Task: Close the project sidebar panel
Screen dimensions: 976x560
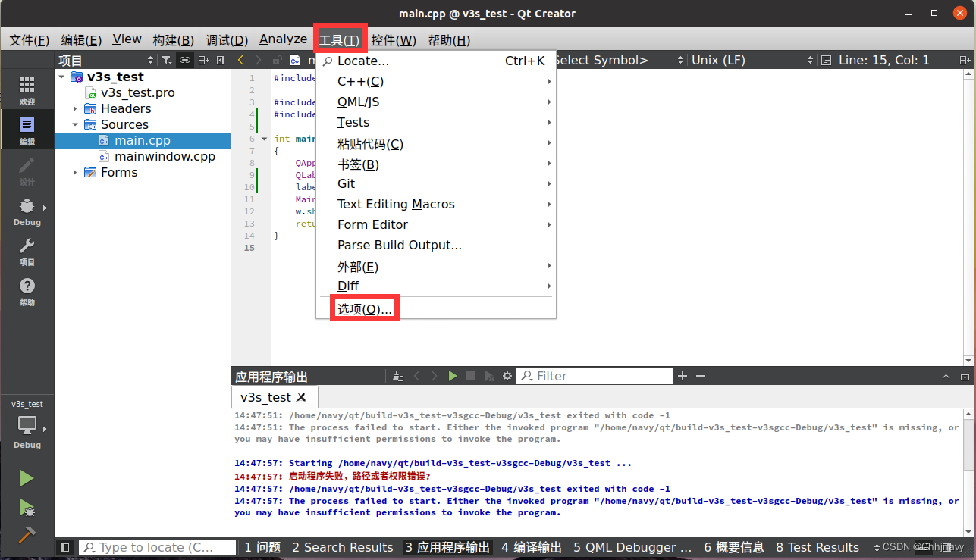Action: [221, 60]
